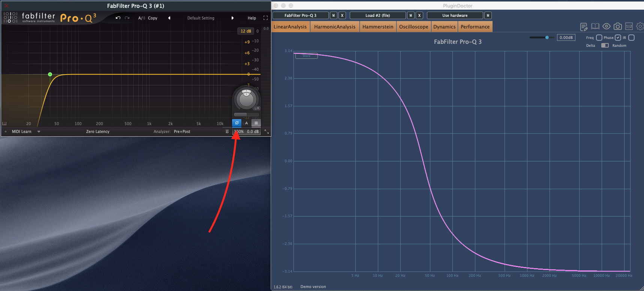Click the Use hardware button
644x291 pixels.
click(x=455, y=15)
